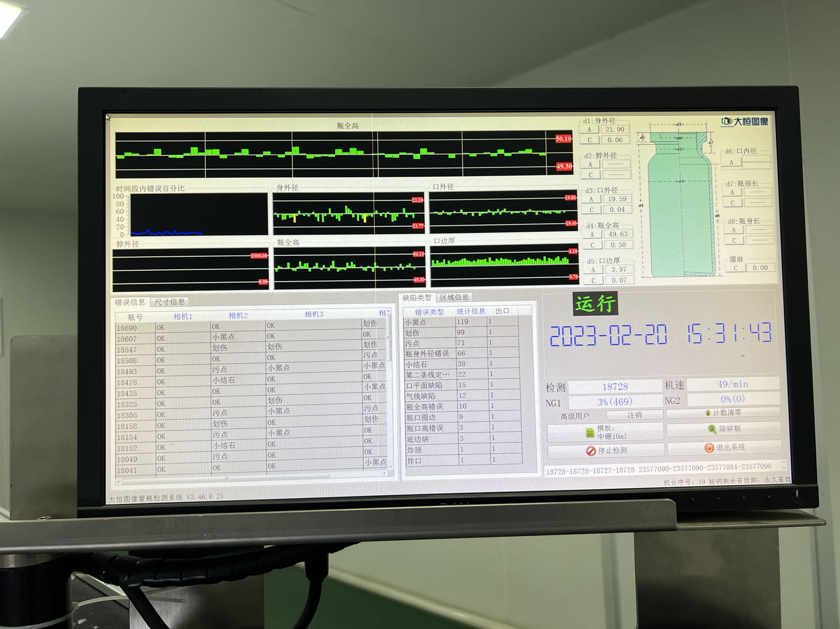The height and width of the screenshot is (629, 840).
Task: Open the 模板: 中硼10ml template button
Action: pos(605,433)
